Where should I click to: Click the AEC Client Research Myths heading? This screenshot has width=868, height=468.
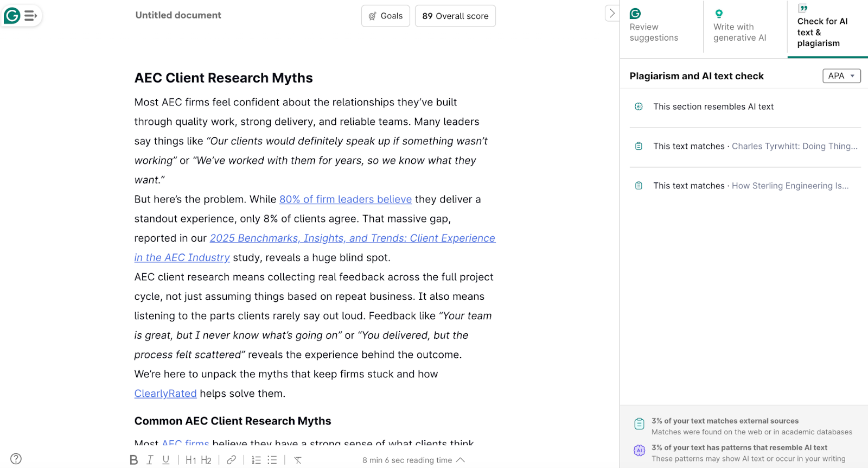(224, 78)
